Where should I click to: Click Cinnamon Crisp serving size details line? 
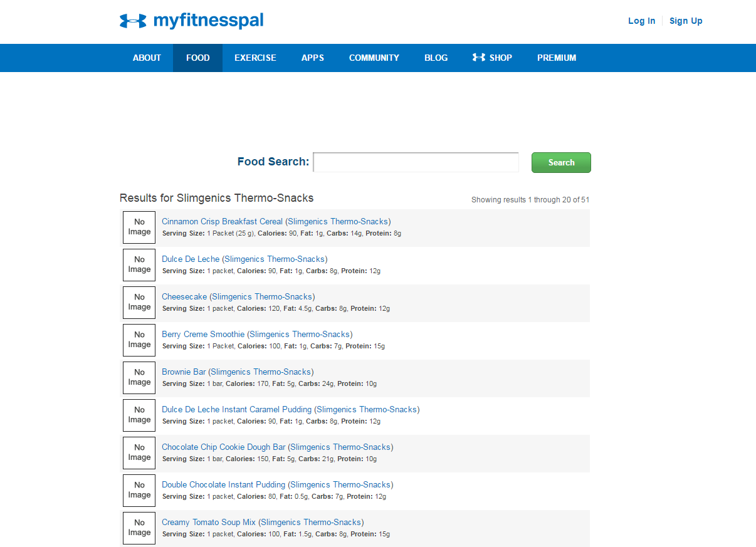pyautogui.click(x=281, y=234)
